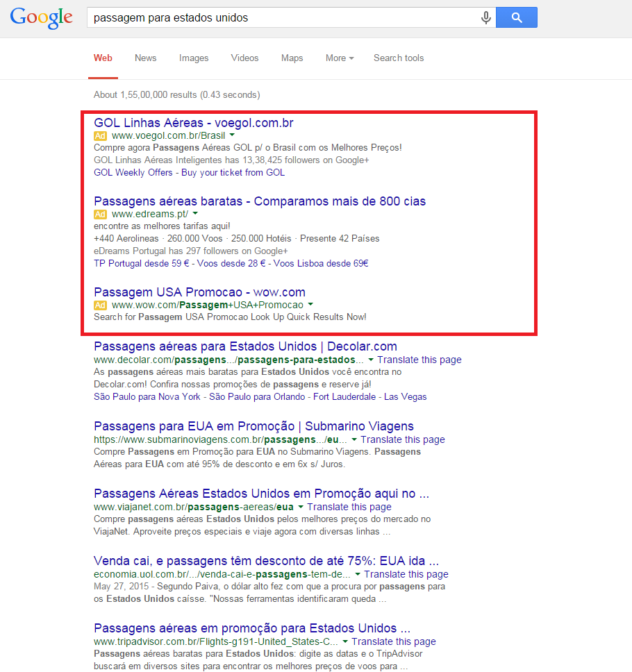Click www.edreams.pt/ green URL
The image size is (632, 672).
click(x=150, y=214)
